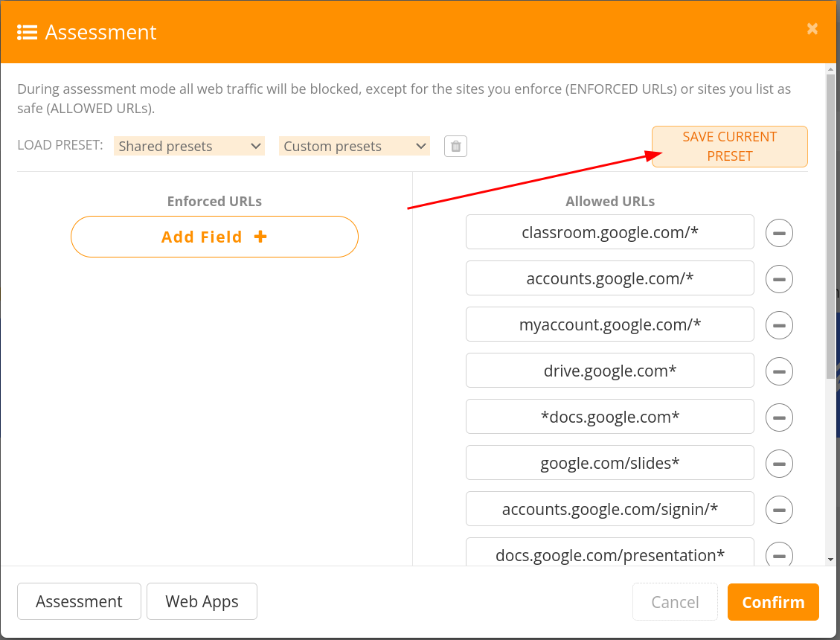
Task: Click the LOAD PRESET label
Action: click(x=60, y=145)
